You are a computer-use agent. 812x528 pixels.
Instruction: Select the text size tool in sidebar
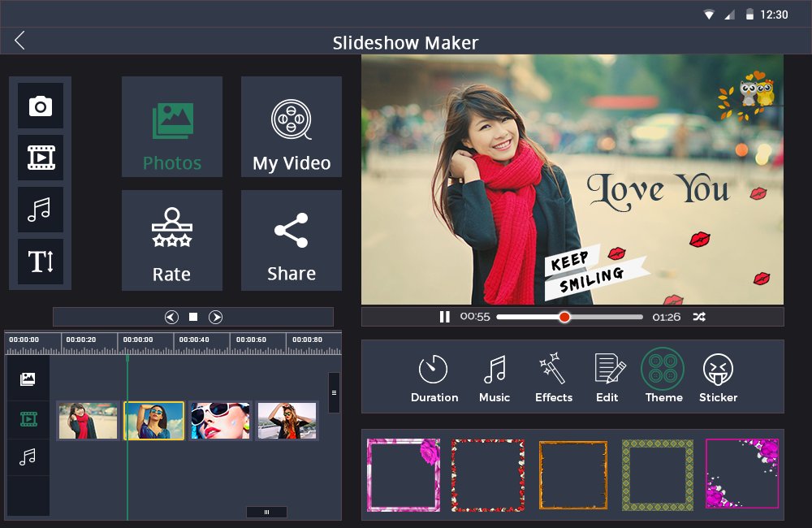41,261
